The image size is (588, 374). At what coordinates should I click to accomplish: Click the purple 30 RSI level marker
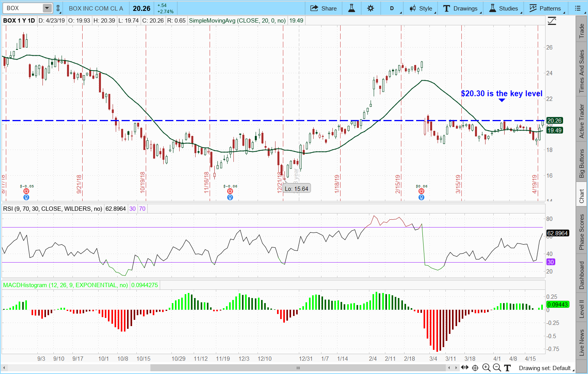(x=551, y=262)
